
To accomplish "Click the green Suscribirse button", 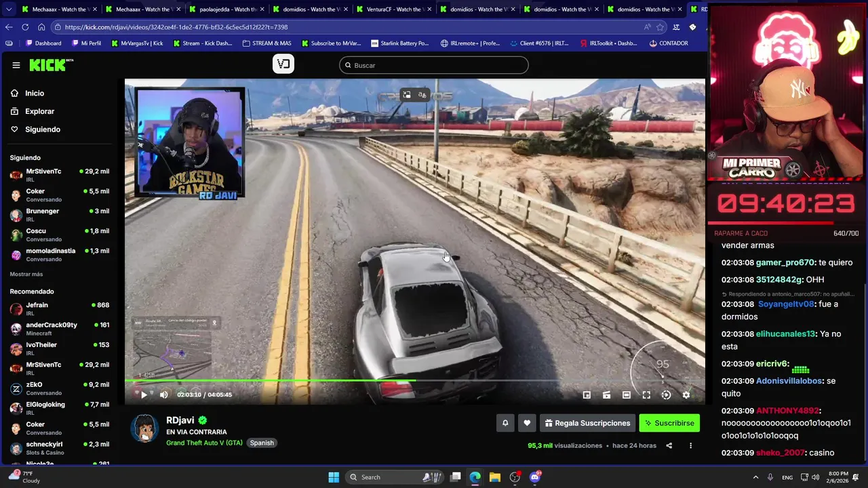I will (669, 423).
